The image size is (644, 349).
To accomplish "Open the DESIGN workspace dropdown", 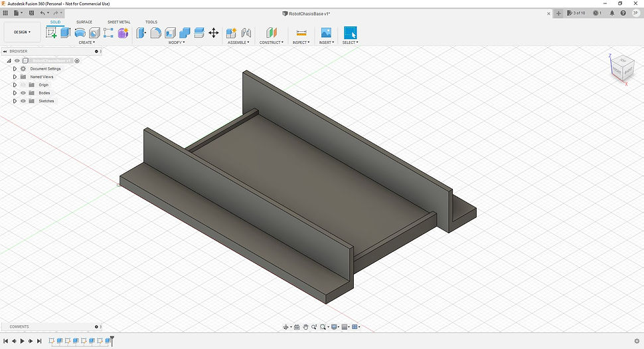I will [x=22, y=32].
